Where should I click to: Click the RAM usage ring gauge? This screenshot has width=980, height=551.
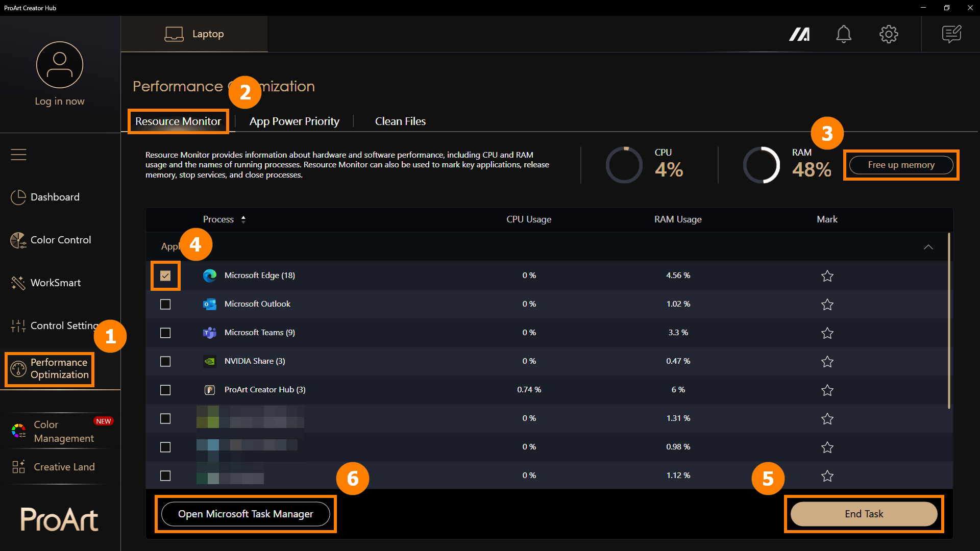point(761,165)
